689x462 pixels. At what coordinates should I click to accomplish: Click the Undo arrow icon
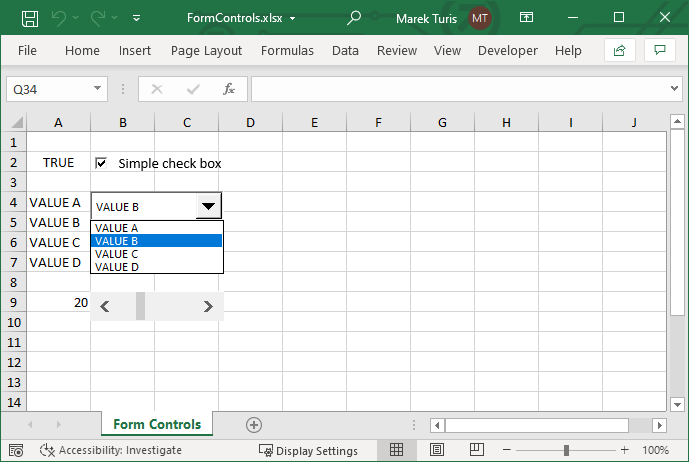59,18
